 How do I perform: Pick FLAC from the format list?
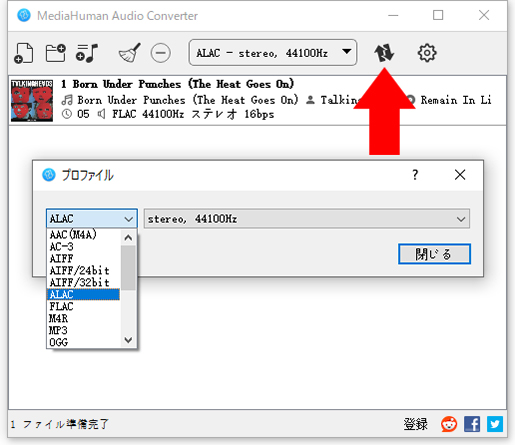pyautogui.click(x=83, y=307)
